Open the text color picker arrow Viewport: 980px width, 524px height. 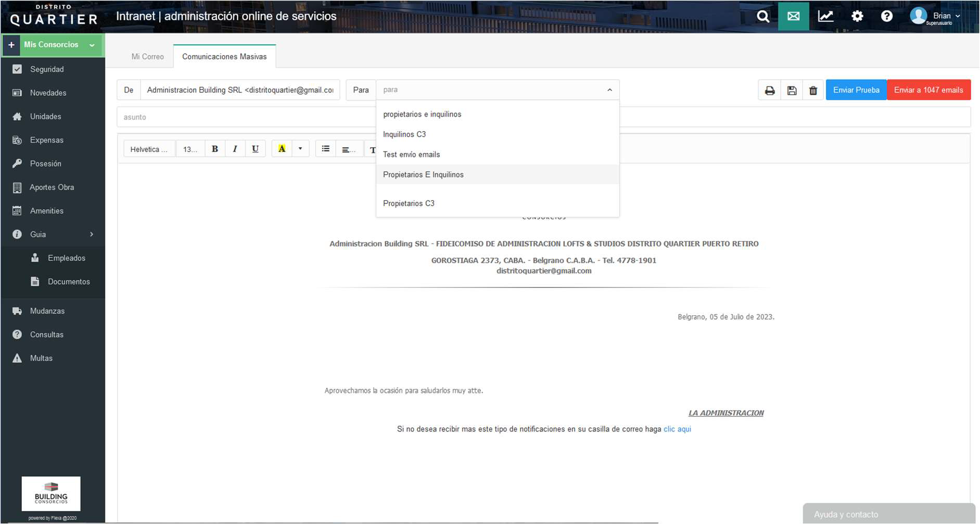click(300, 149)
